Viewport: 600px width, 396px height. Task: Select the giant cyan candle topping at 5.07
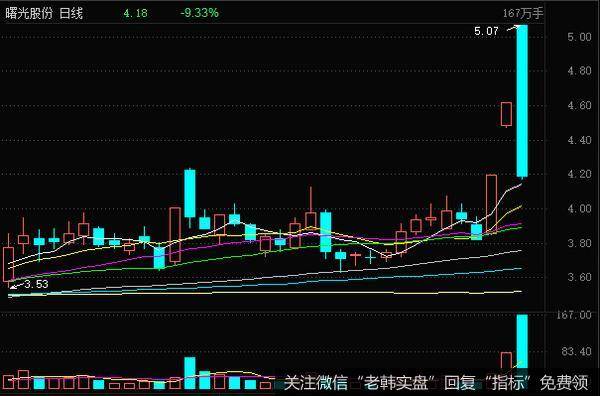point(522,101)
